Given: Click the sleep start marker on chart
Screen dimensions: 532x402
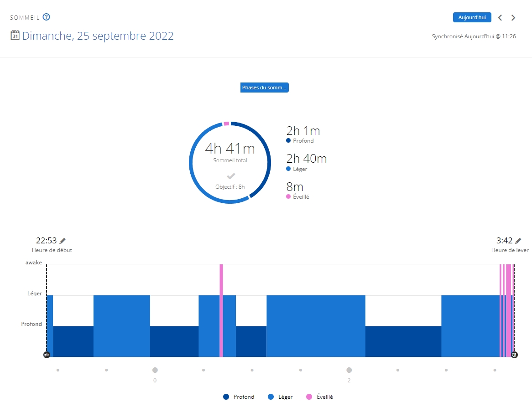Looking at the screenshot, I should coord(47,355).
